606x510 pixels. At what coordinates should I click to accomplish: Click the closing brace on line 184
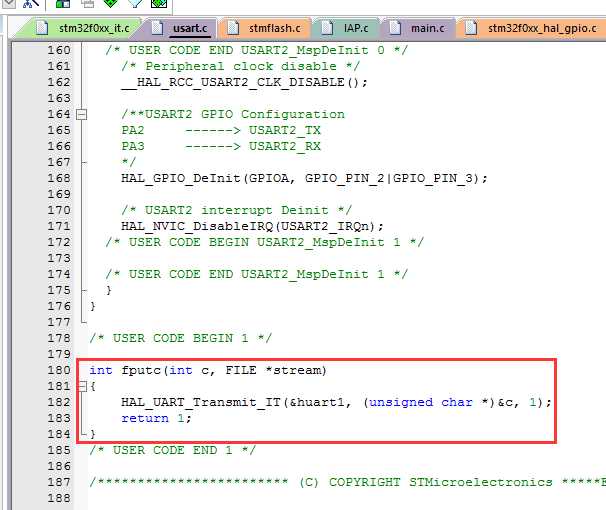click(93, 434)
